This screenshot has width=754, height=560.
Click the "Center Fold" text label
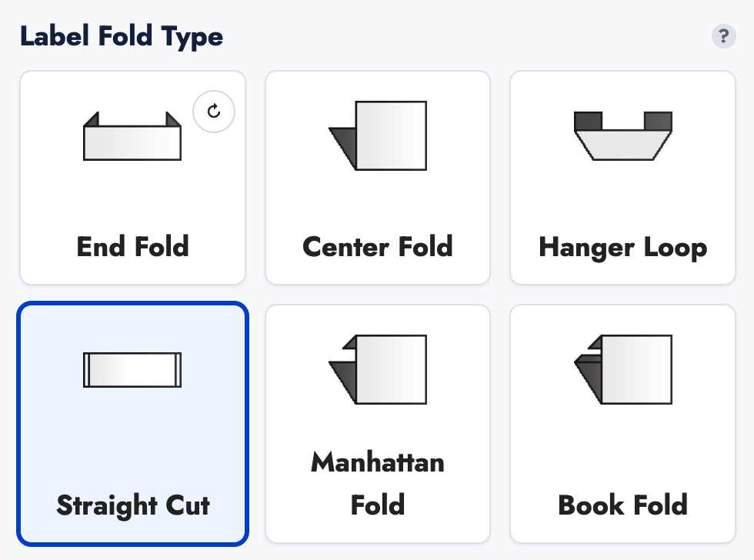(378, 247)
